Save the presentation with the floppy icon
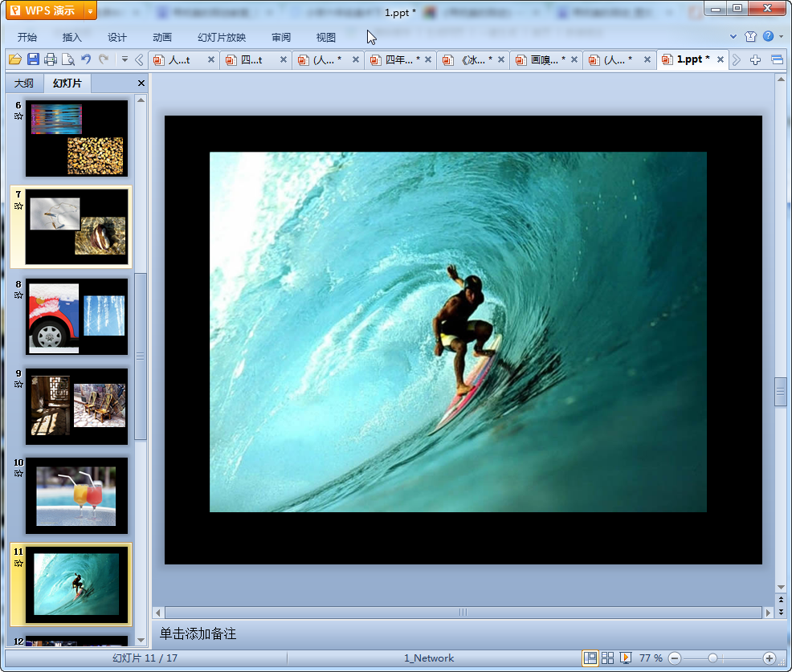 point(34,59)
